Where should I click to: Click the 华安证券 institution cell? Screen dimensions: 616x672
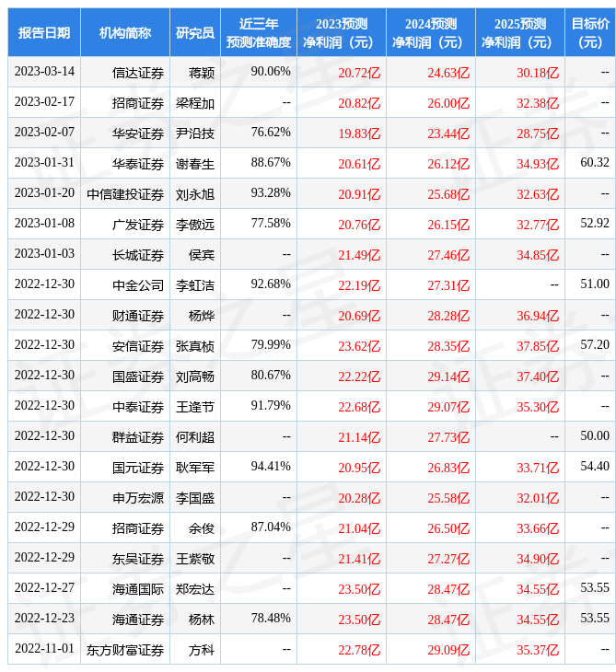138,133
